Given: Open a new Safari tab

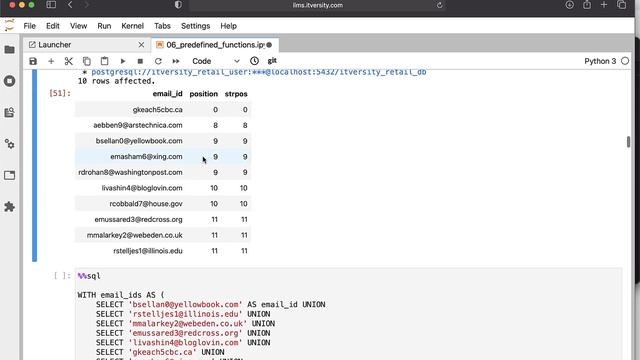Looking at the screenshot, I should point(604,5).
